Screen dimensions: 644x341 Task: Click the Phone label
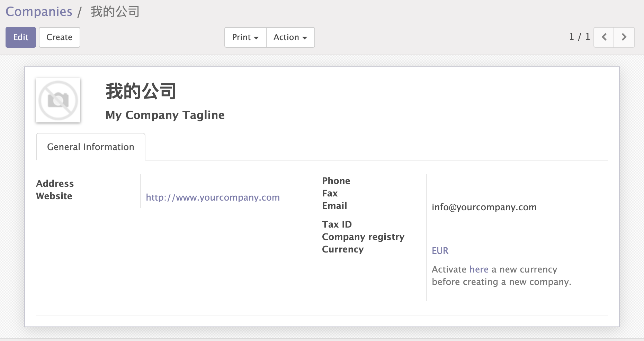[x=336, y=181]
